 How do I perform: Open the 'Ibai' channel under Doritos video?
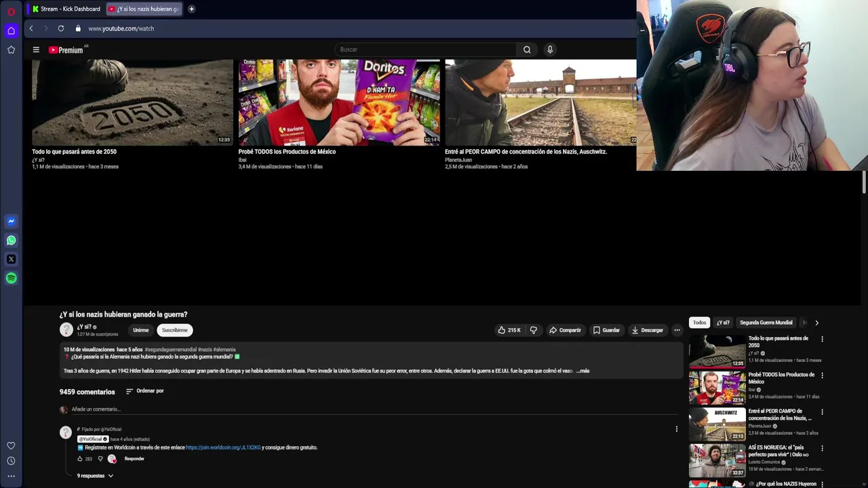click(242, 160)
